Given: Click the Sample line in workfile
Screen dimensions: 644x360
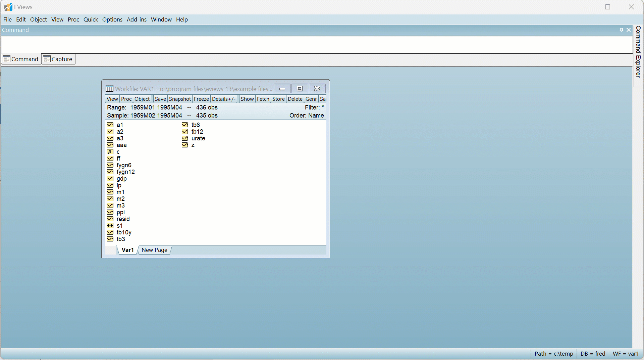Looking at the screenshot, I should (162, 116).
